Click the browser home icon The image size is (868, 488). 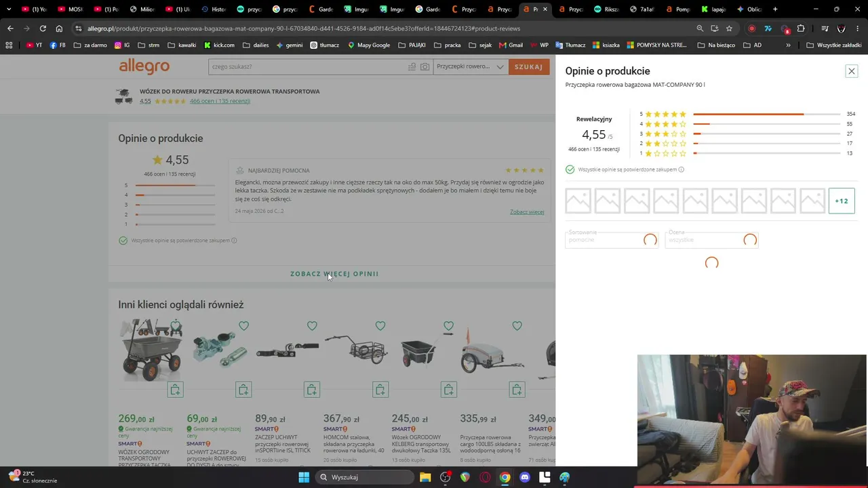[x=59, y=28]
